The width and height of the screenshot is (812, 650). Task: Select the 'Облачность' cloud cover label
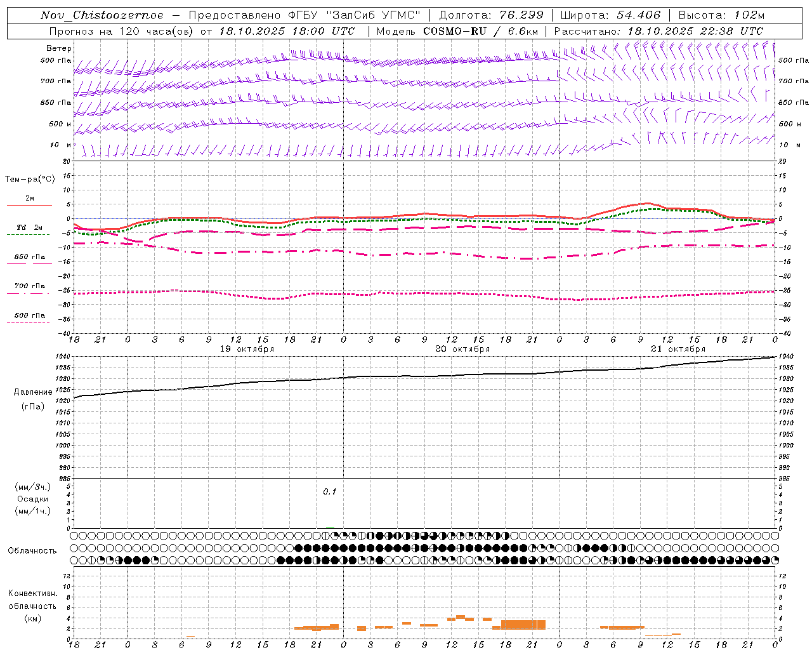pyautogui.click(x=32, y=551)
